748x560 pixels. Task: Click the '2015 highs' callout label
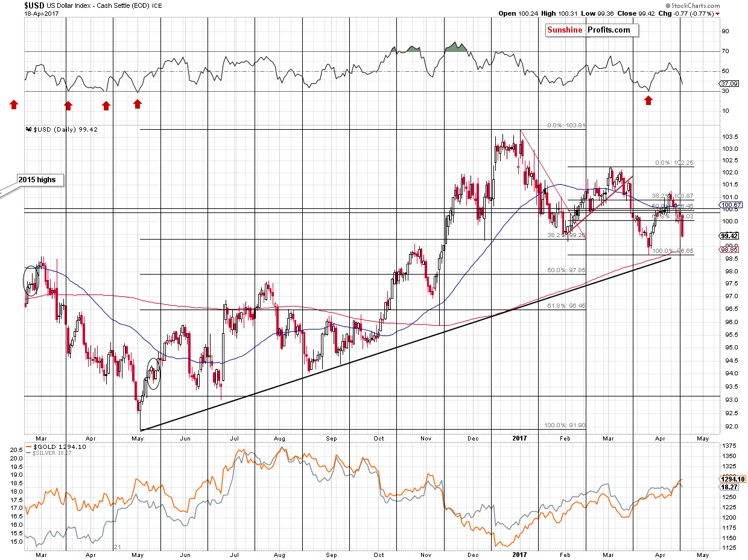coord(40,179)
